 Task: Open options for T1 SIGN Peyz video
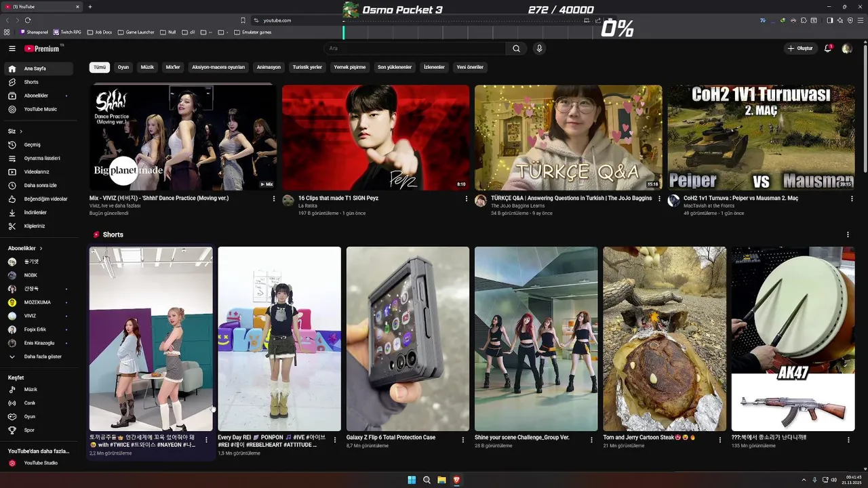pos(467,199)
